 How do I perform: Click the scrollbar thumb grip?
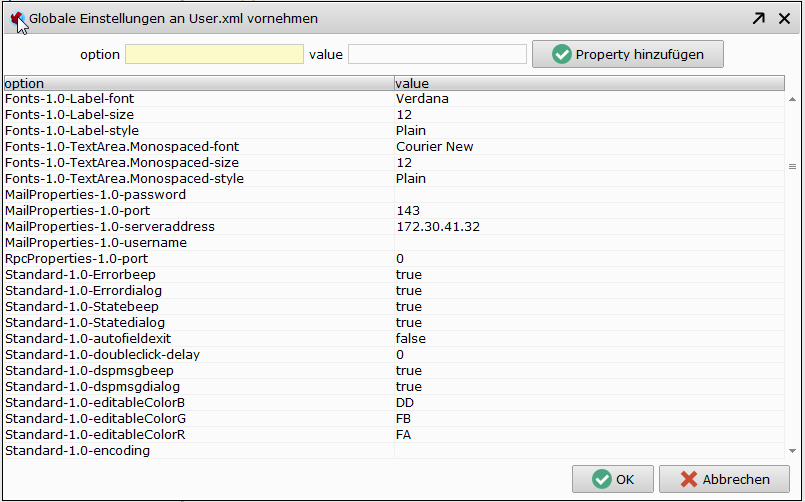(792, 166)
